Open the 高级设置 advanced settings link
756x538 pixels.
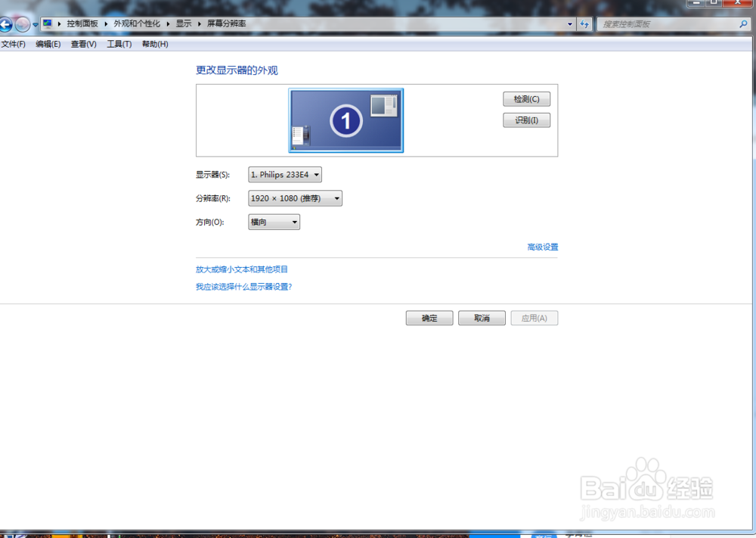tap(542, 247)
